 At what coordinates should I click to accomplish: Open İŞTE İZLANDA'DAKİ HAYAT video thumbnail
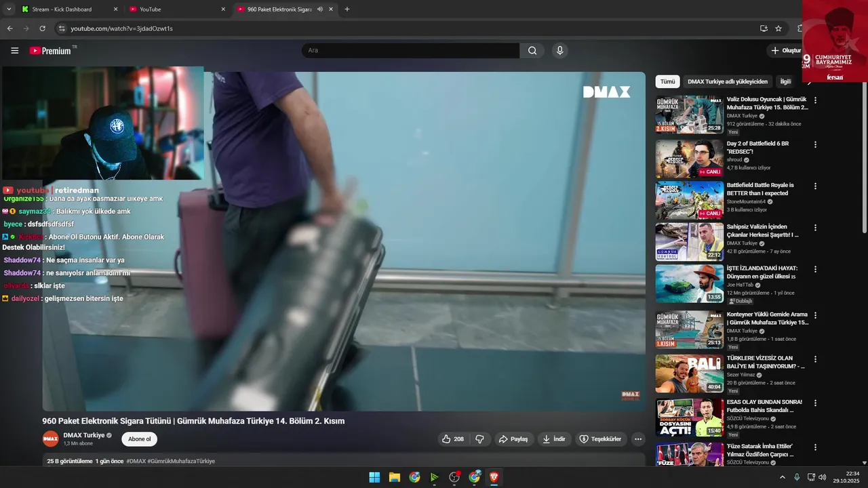[689, 283]
